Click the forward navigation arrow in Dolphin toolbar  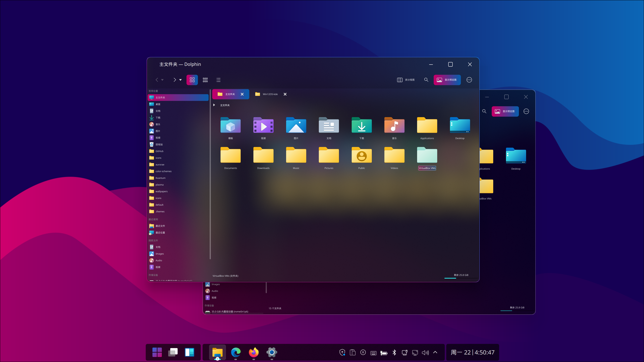(174, 80)
